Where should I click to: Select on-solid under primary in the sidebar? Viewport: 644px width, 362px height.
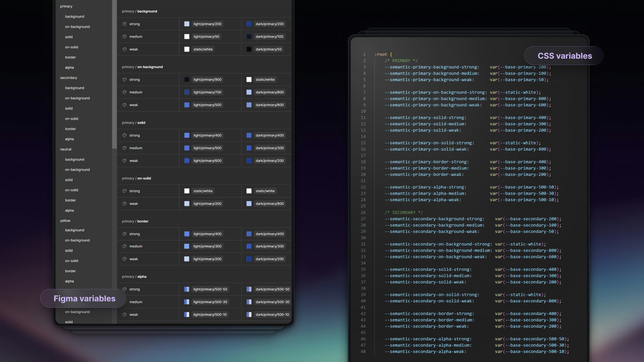click(71, 47)
